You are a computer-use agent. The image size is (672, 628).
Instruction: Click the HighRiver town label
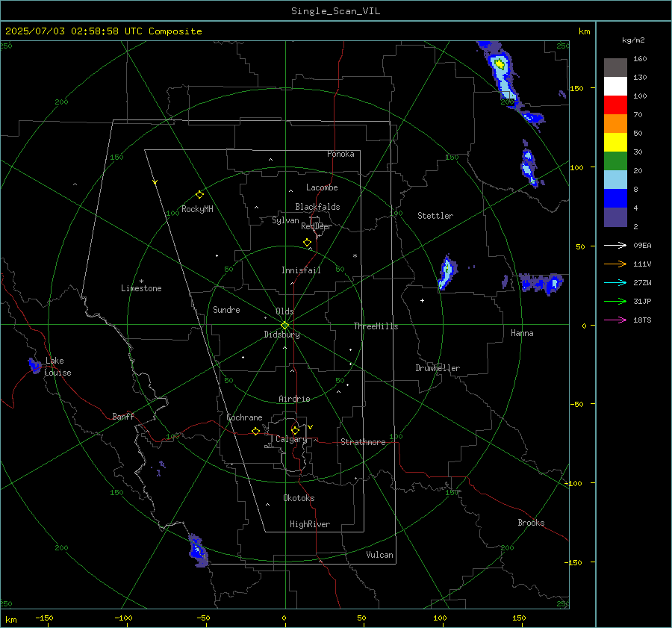(x=310, y=524)
